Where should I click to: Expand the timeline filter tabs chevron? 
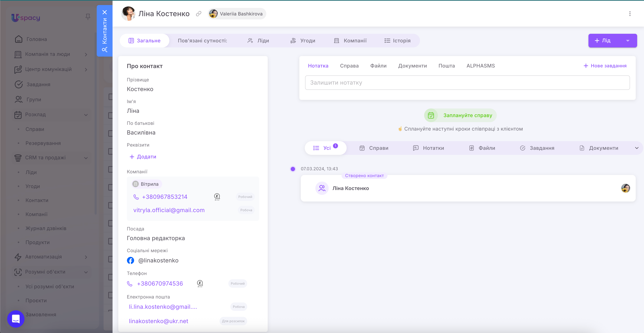[x=636, y=148]
